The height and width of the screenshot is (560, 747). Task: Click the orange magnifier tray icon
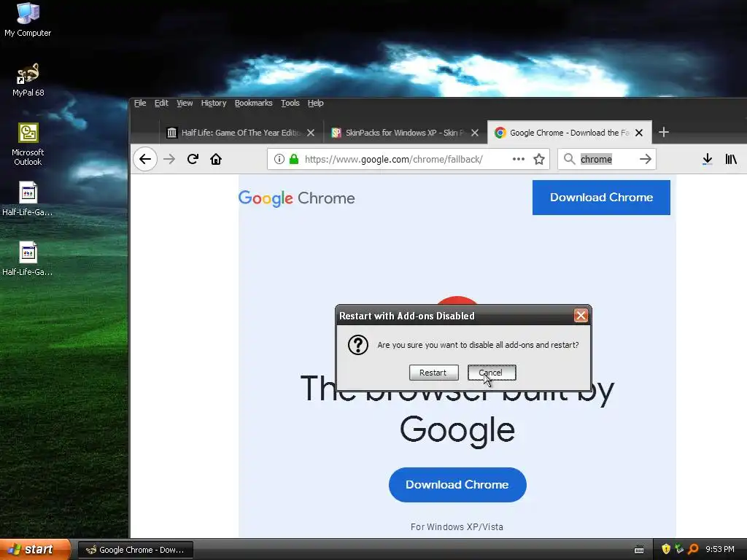(x=693, y=549)
